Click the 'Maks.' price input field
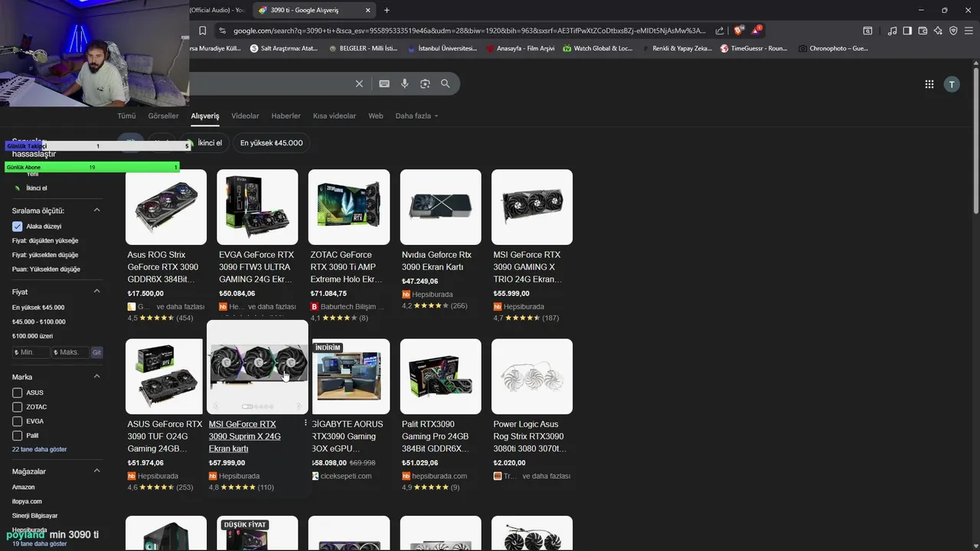Viewport: 980px width, 551px height. [x=70, y=353]
